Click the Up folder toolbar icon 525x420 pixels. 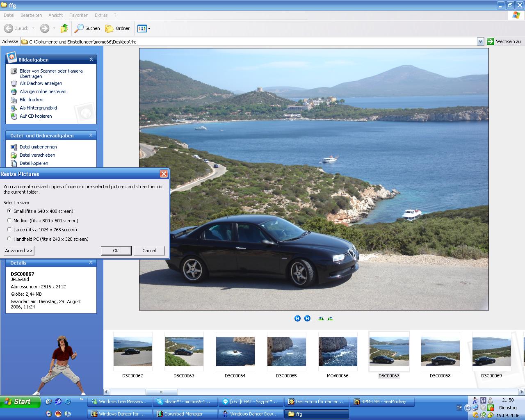[64, 28]
